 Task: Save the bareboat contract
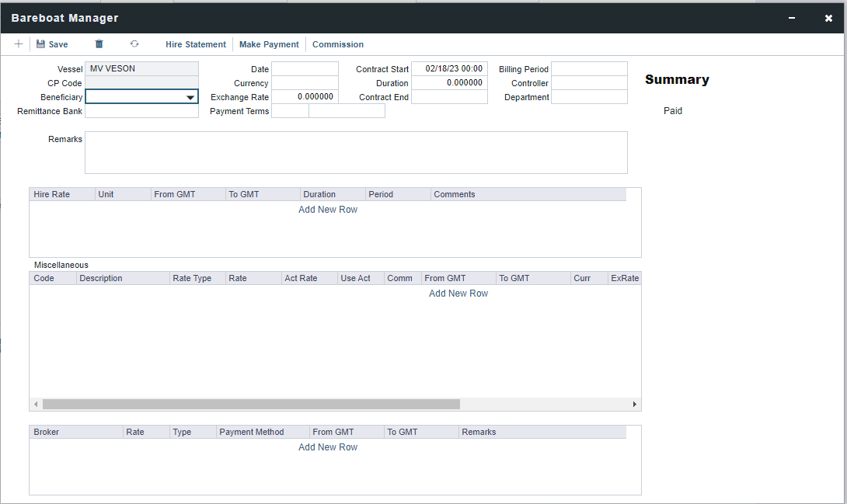[x=52, y=44]
